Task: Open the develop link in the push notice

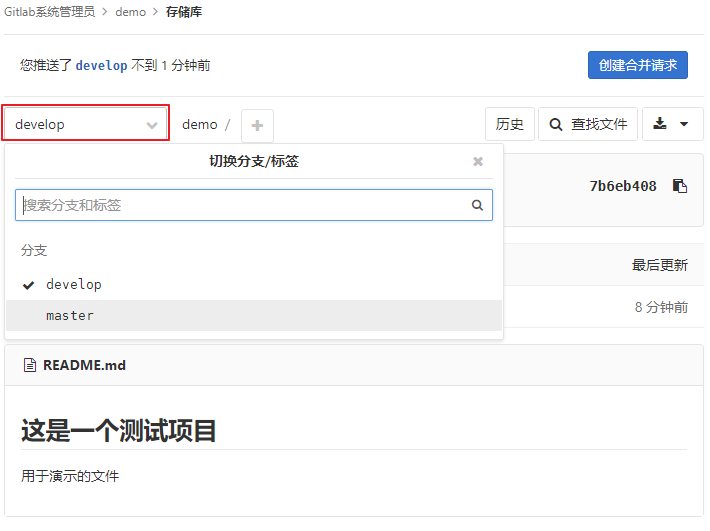Action: (x=102, y=66)
